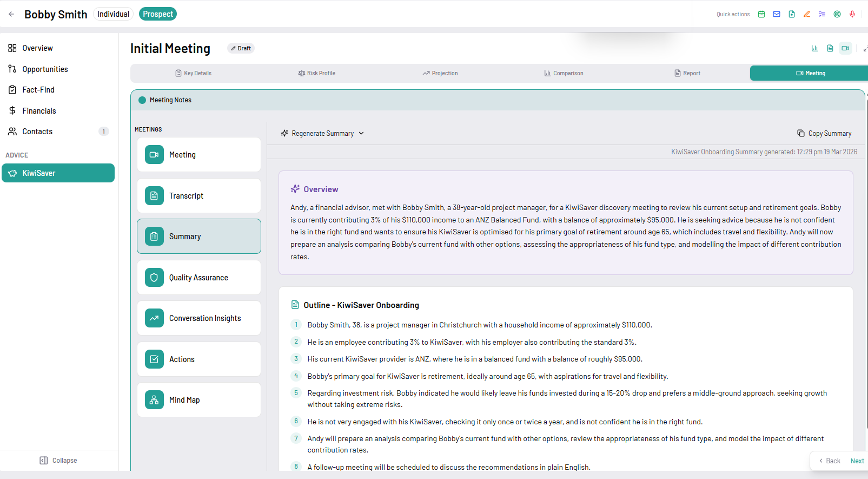The image size is (868, 479).
Task: Click the Contacts count badge 1
Action: pos(104,132)
